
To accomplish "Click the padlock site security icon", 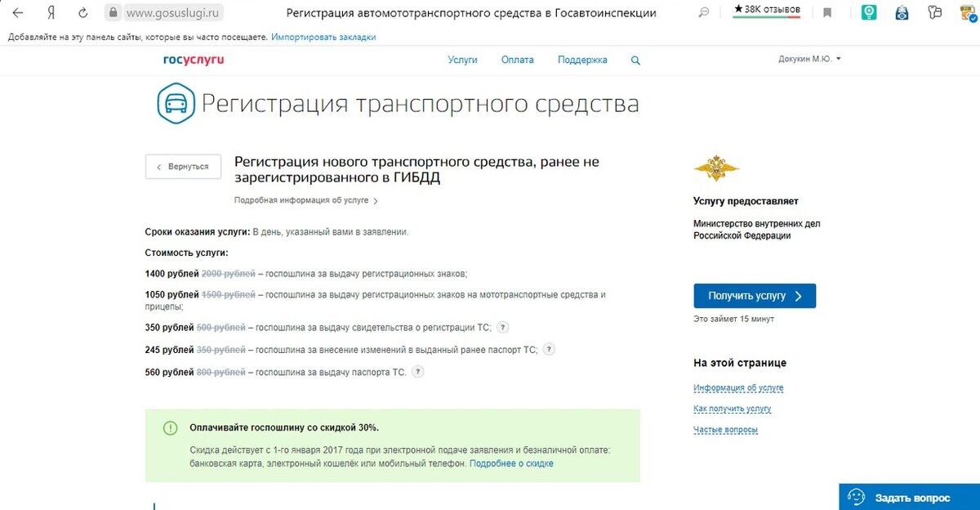I will (x=113, y=13).
